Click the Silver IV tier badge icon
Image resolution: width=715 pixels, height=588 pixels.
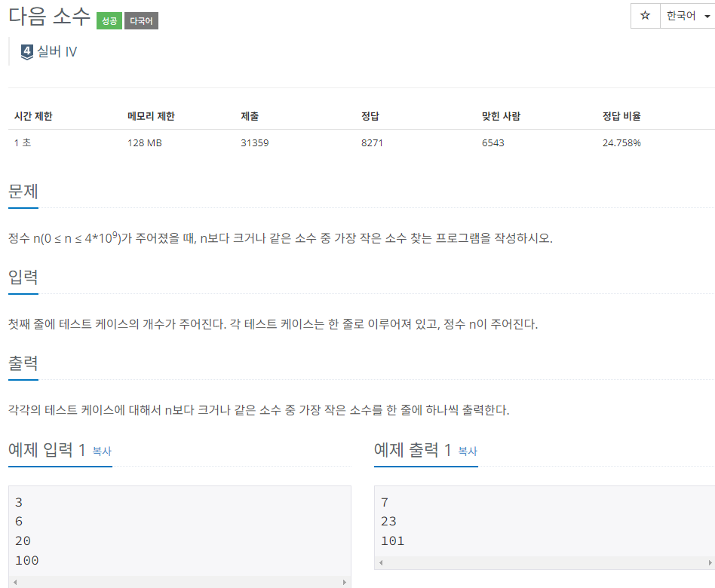27,53
